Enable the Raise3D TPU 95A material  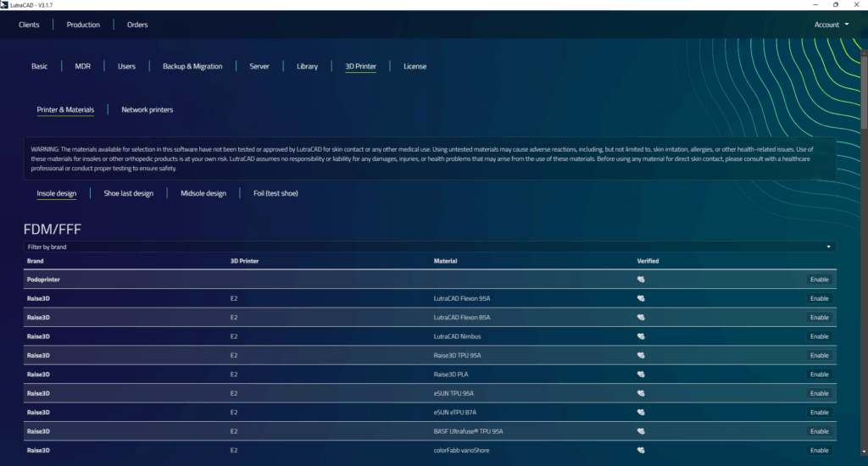pyautogui.click(x=819, y=356)
